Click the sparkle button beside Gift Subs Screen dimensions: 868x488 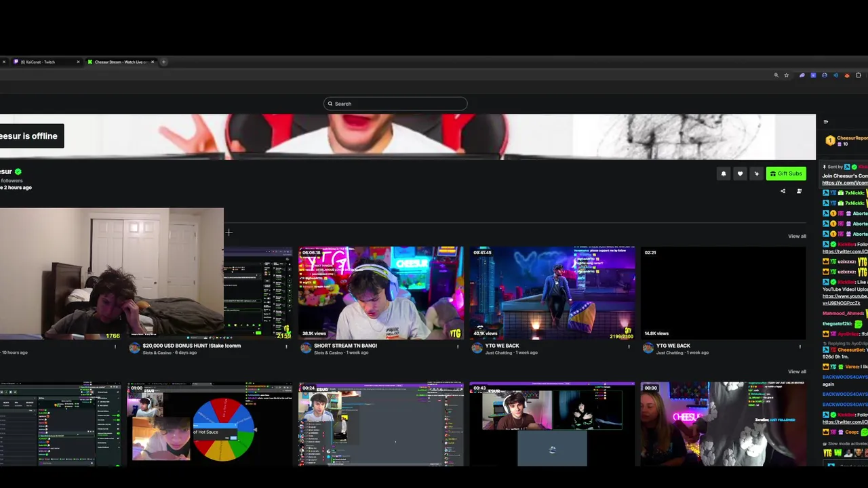coord(757,174)
